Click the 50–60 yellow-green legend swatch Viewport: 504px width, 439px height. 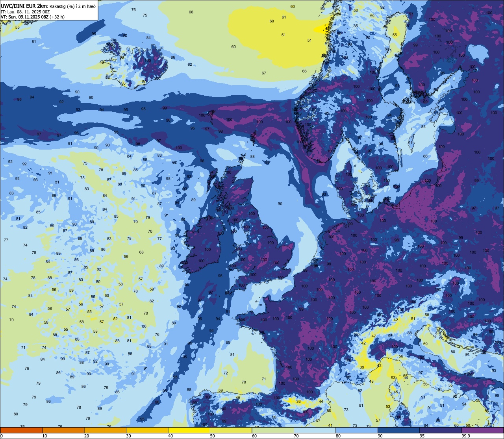[231, 430]
